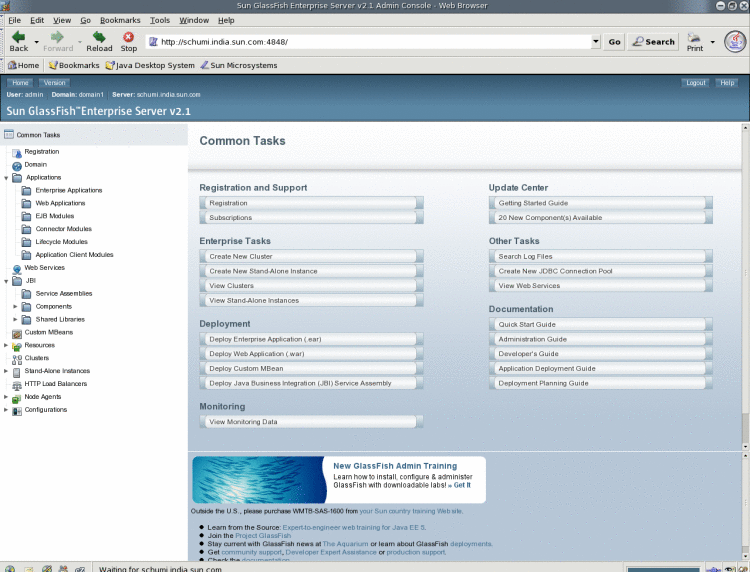Click the Back arrow icon
750x572 pixels.
18,37
